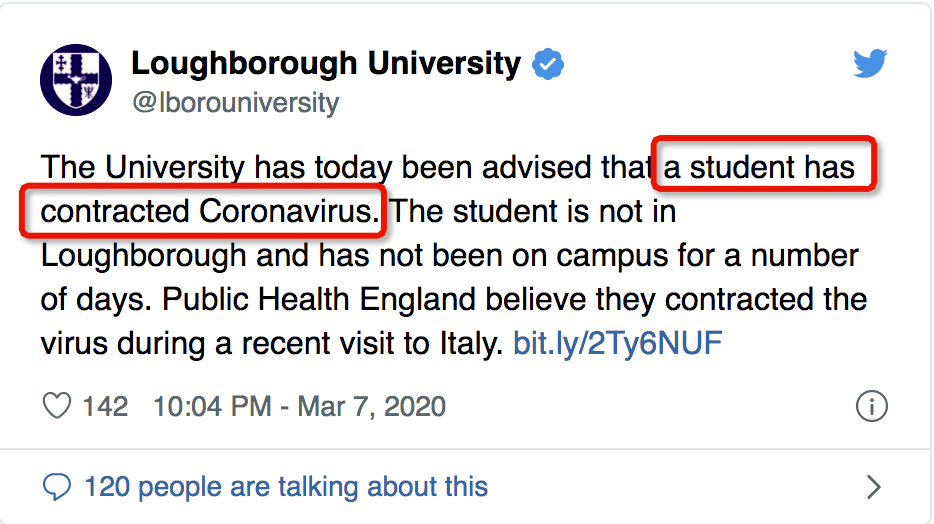This screenshot has height=524, width=934.
Task: Click "The student is not in" sentence
Action: (x=534, y=211)
